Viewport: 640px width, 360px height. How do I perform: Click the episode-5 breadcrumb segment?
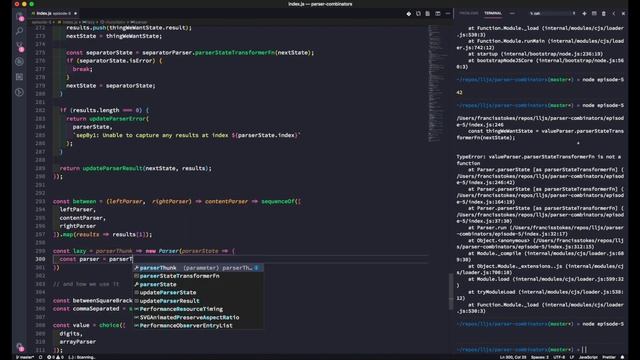coord(41,22)
